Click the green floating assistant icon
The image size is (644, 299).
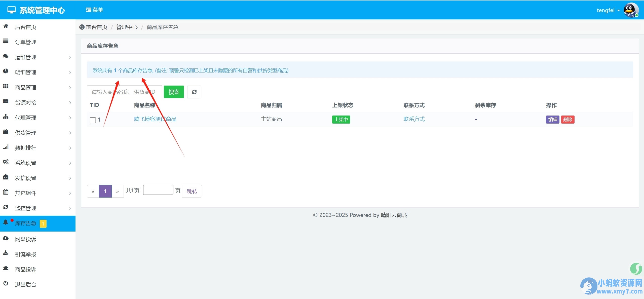coord(636,269)
